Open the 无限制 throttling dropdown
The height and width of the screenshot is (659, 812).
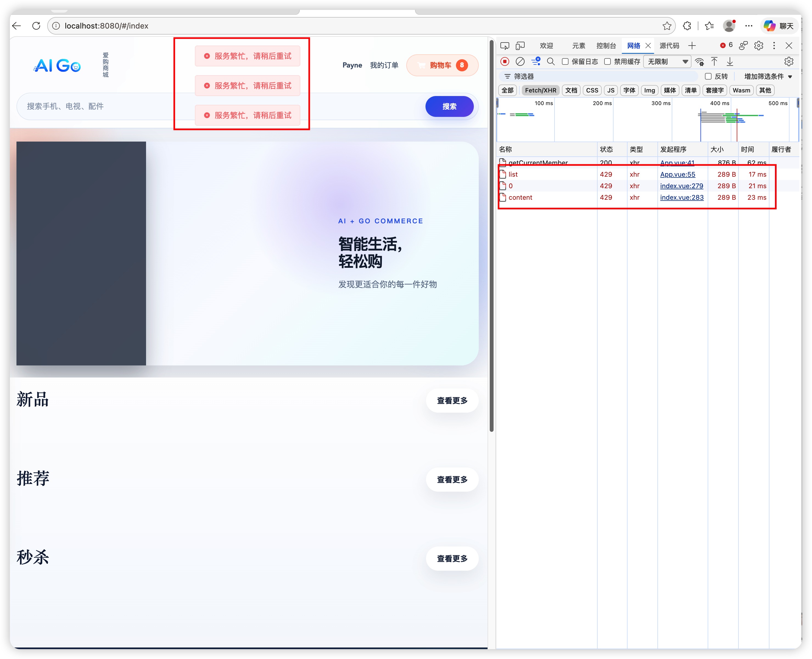pyautogui.click(x=667, y=61)
